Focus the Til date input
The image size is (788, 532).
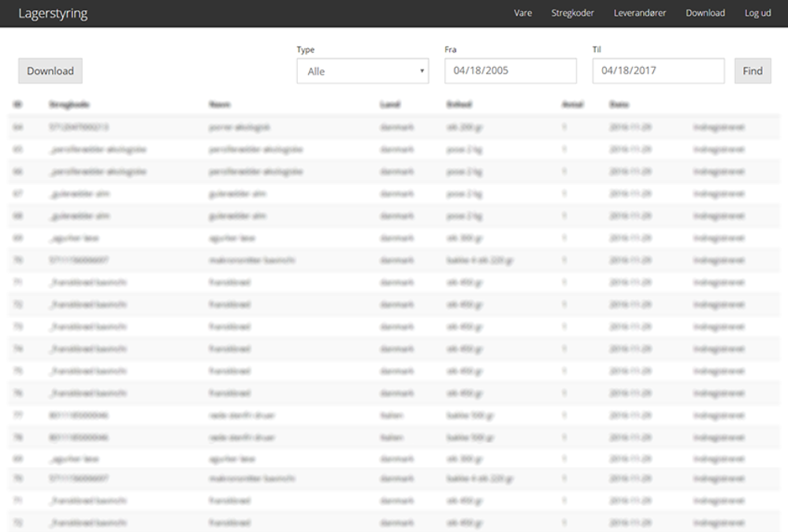658,71
